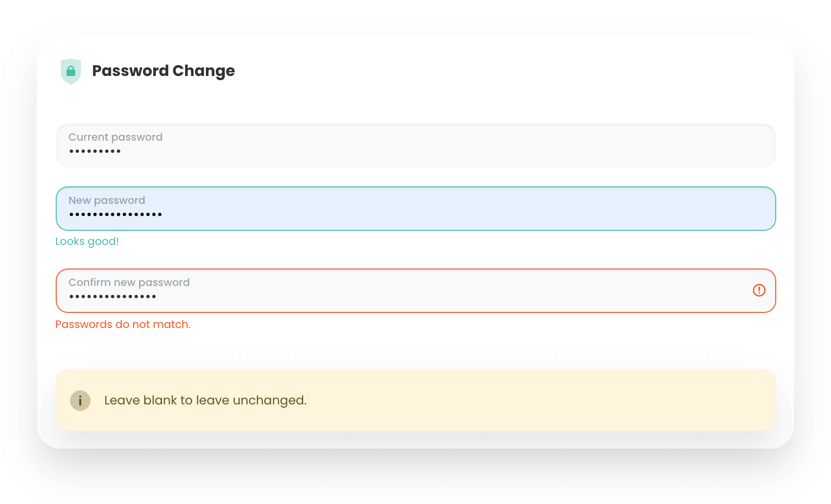831x504 pixels.
Task: Click the Current password field label
Action: [115, 137]
